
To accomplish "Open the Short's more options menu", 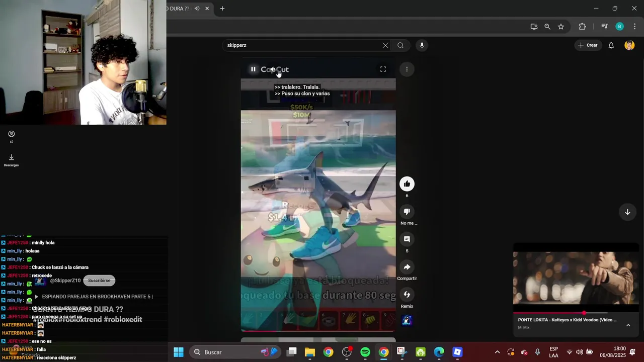I will [407, 69].
